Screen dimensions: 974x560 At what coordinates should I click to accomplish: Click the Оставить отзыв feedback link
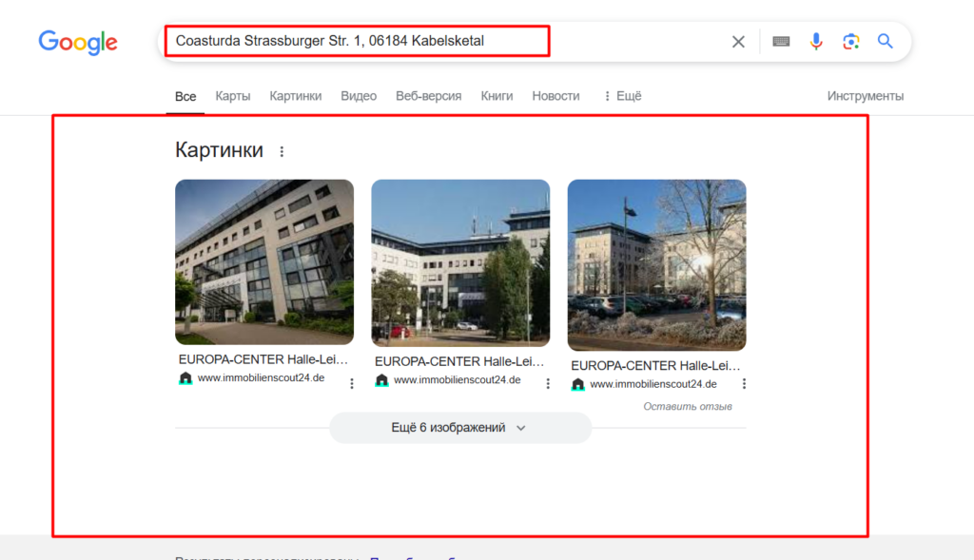point(688,407)
